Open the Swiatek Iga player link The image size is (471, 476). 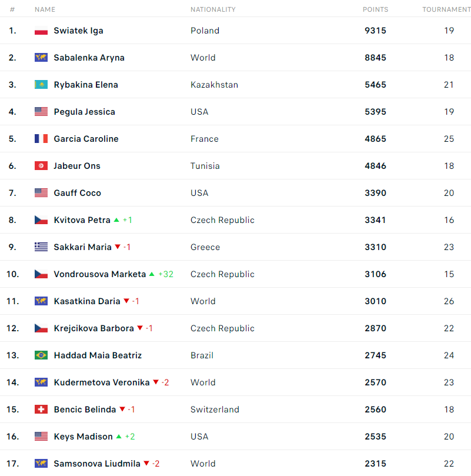(78, 31)
